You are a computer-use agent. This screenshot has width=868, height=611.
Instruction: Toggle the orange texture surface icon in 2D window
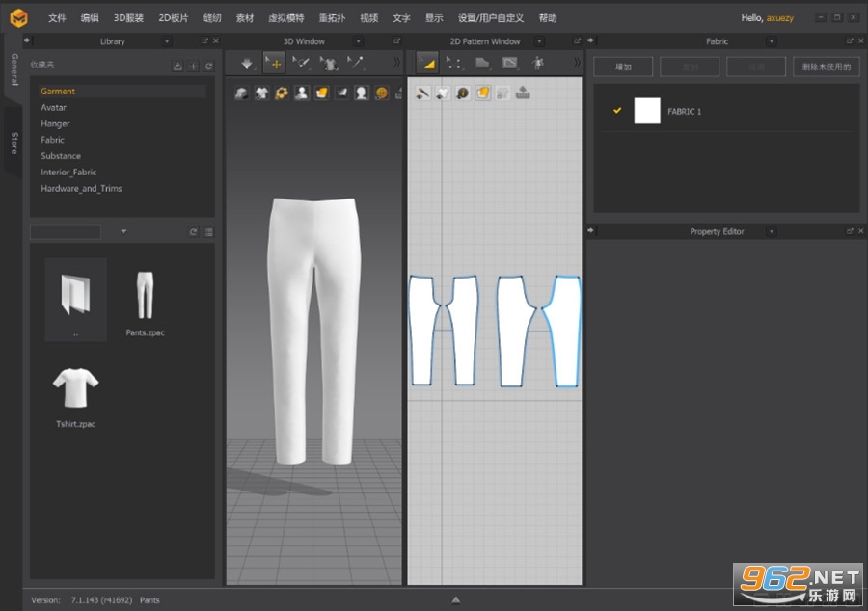coord(483,93)
